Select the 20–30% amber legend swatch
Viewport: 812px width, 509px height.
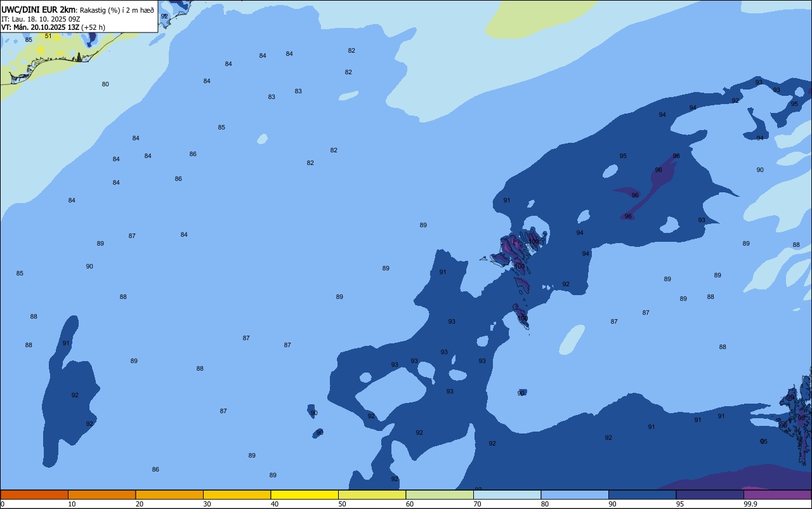[x=169, y=494]
